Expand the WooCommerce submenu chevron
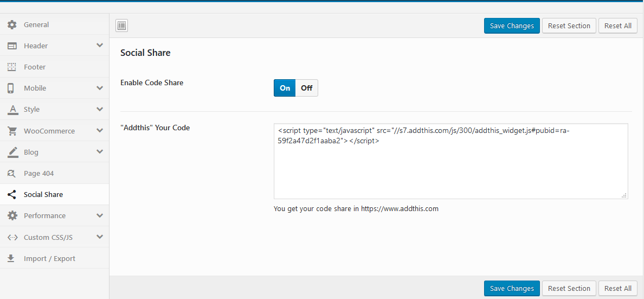This screenshot has height=299, width=644. [x=99, y=130]
